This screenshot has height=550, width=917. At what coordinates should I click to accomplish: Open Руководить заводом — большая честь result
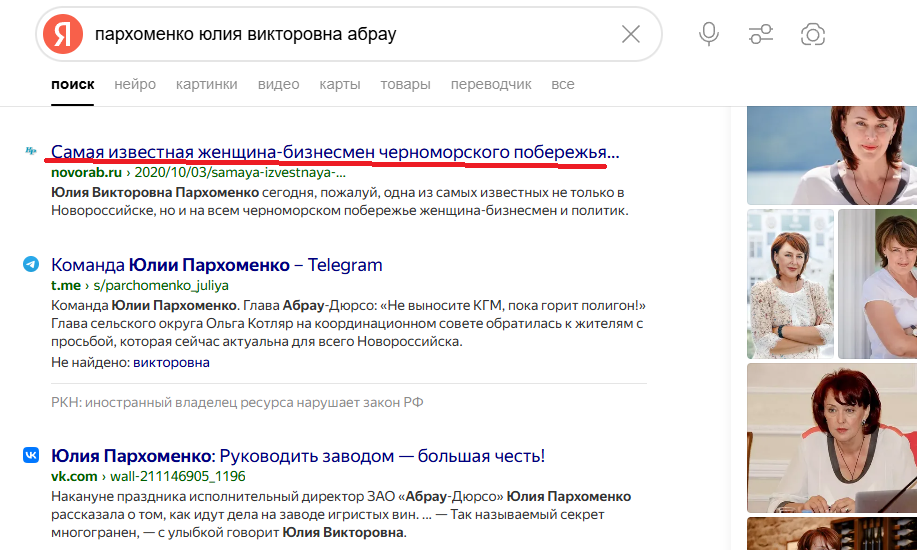pyautogui.click(x=298, y=455)
